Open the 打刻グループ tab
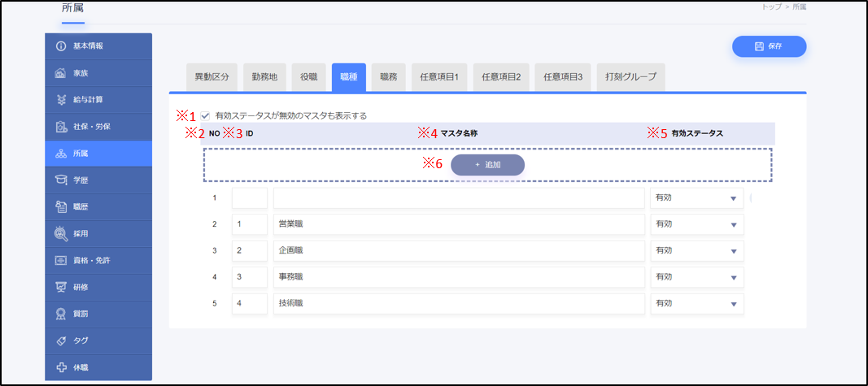Screen dimensions: 868x386 coord(630,77)
